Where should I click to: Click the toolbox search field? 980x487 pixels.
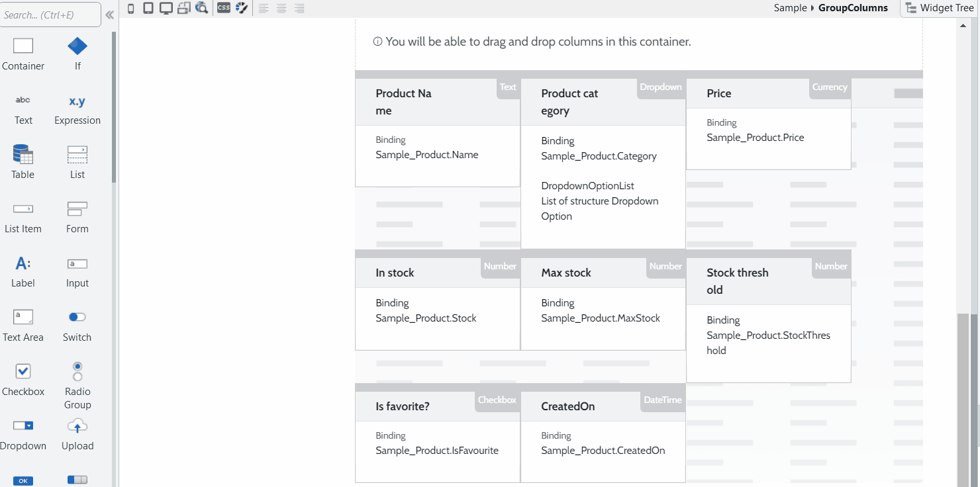coord(50,15)
